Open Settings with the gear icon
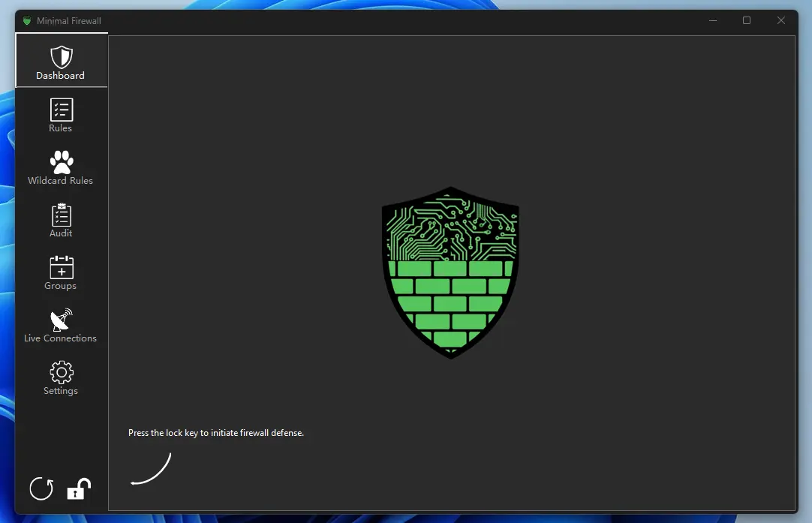 coord(61,373)
